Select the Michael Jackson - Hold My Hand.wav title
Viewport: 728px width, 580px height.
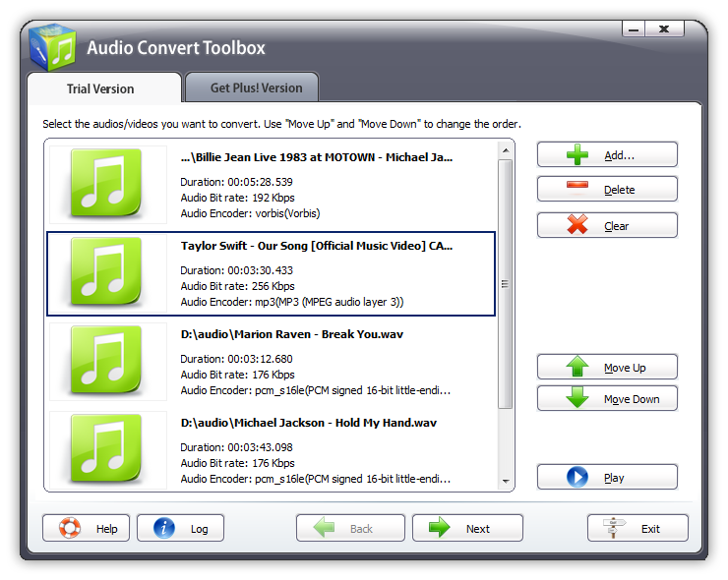308,423
